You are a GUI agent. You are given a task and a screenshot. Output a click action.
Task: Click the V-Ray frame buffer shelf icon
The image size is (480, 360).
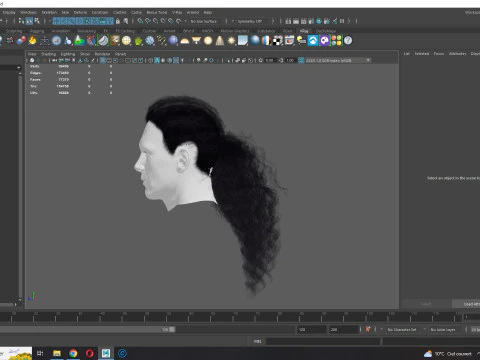[289, 41]
